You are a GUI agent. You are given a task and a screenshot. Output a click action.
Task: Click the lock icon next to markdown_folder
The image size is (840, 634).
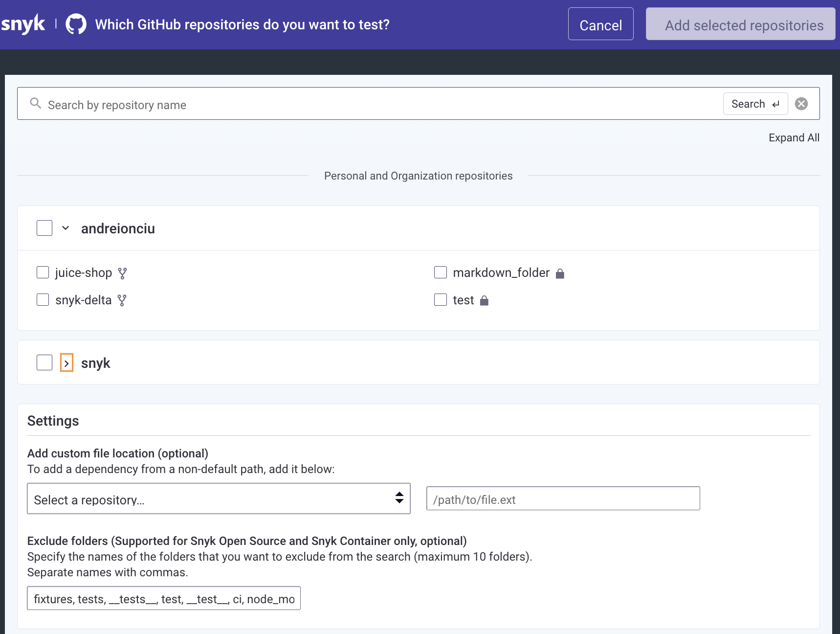tap(560, 273)
